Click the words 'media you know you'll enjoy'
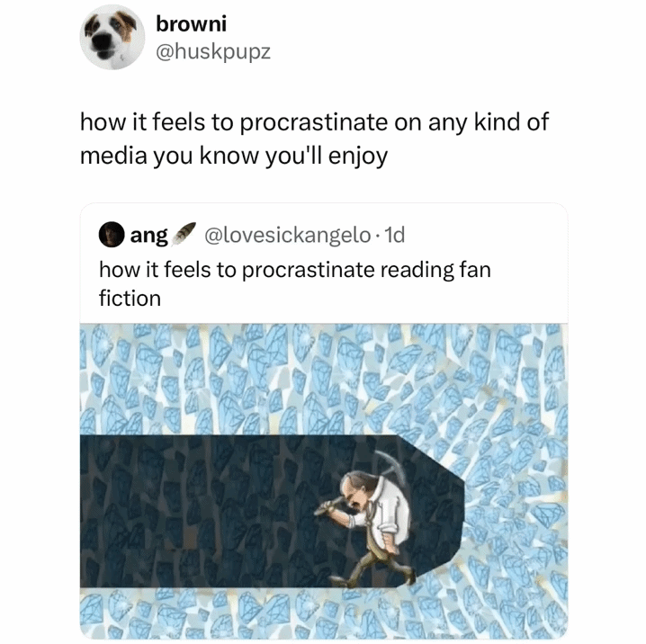 234,157
